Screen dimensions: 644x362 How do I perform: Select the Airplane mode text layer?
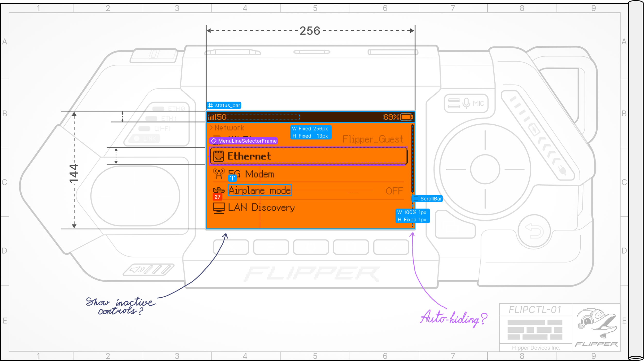[x=260, y=190]
